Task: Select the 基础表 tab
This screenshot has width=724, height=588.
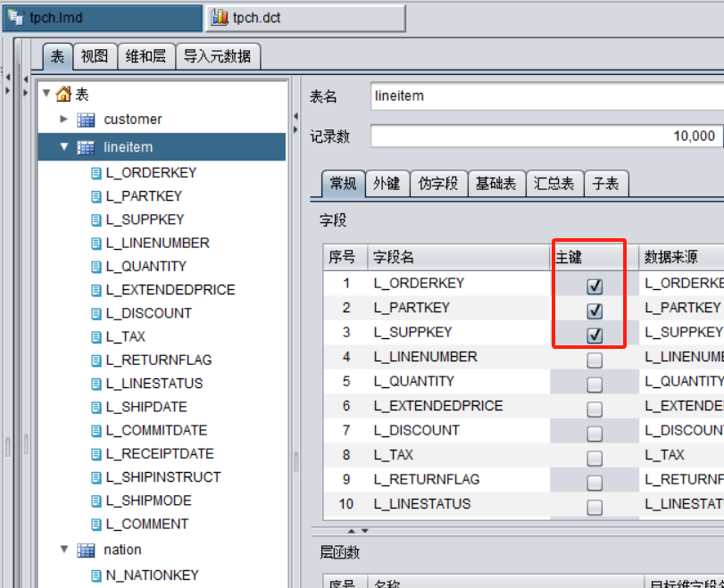Action: point(496,184)
